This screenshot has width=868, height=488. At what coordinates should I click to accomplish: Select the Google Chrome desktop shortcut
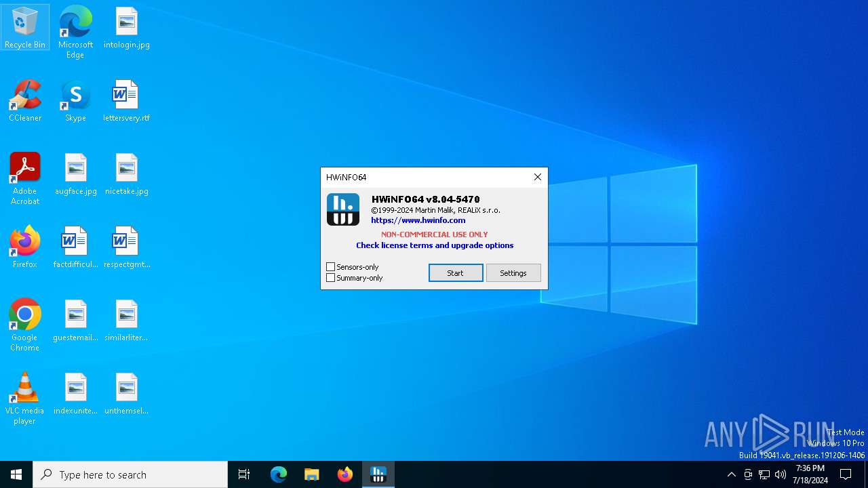tap(25, 325)
